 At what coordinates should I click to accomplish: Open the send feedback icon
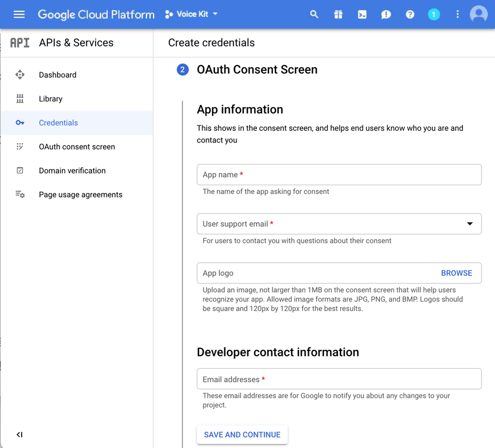(x=386, y=15)
